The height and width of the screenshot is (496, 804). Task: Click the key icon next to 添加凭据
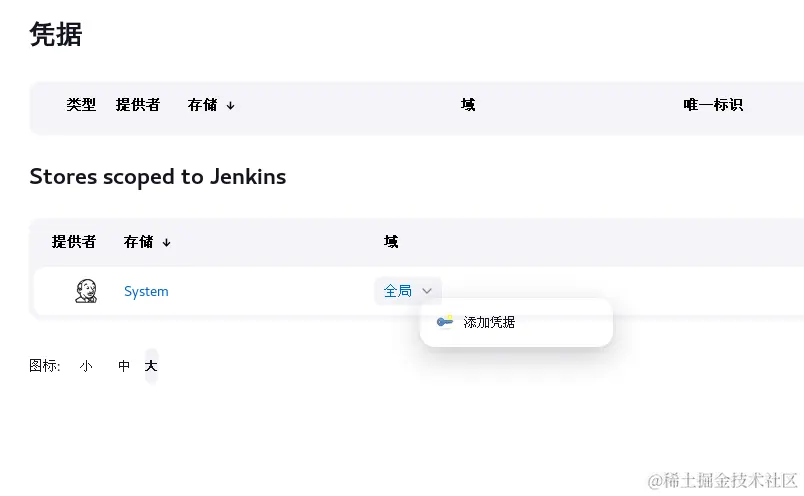click(x=445, y=322)
